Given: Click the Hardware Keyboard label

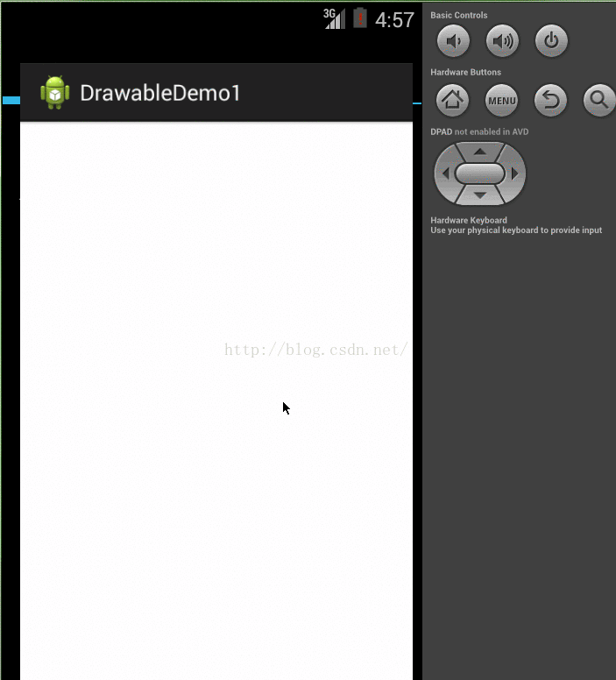Looking at the screenshot, I should coord(469,220).
